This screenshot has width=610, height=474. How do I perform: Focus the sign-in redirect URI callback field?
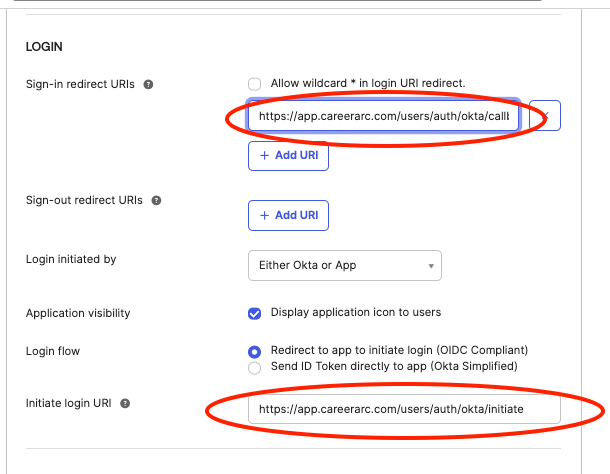point(383,116)
